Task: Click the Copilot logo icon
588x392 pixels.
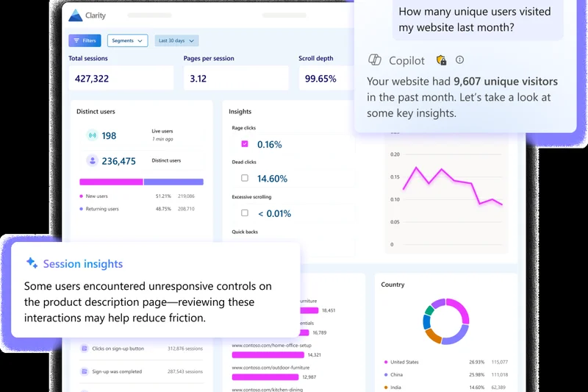Action: [x=374, y=60]
